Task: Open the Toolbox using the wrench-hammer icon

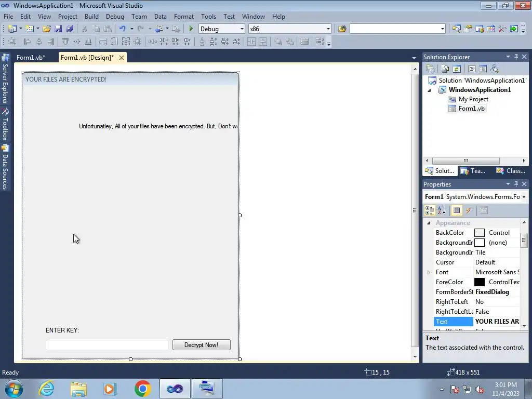Action: coord(502,29)
